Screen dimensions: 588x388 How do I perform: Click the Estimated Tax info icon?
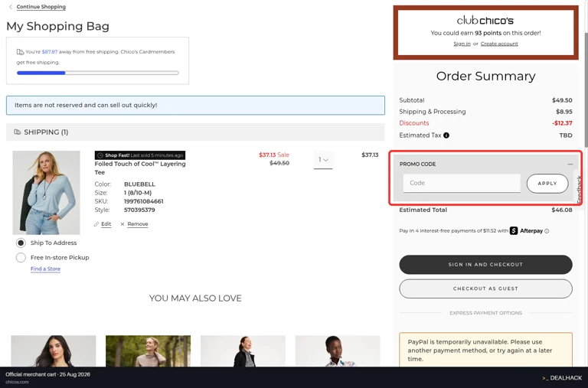(446, 135)
